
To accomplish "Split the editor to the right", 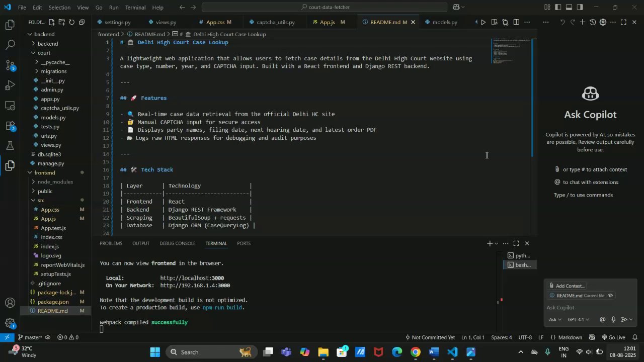I will click(516, 22).
